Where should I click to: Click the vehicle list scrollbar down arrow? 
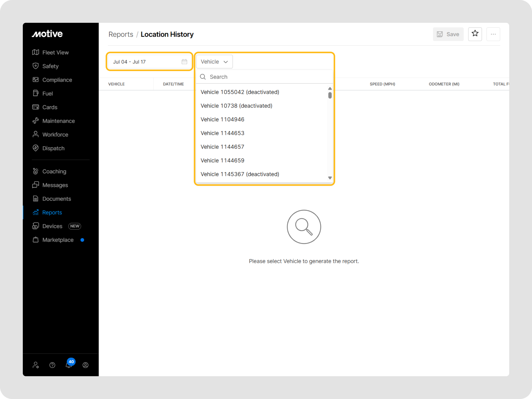click(330, 178)
